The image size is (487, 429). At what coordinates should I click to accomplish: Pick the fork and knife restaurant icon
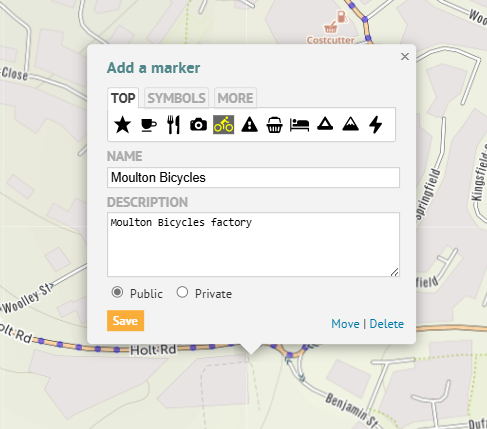pos(173,125)
